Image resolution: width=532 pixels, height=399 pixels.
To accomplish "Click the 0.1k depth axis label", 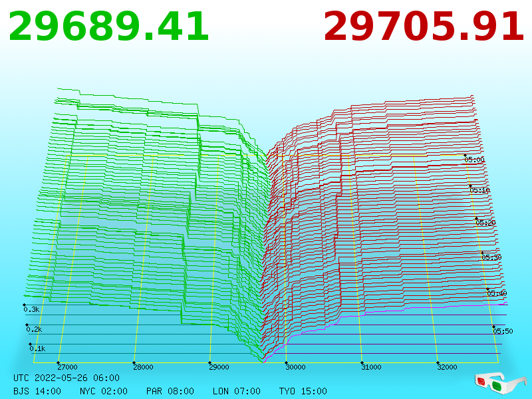I will pos(37,348).
